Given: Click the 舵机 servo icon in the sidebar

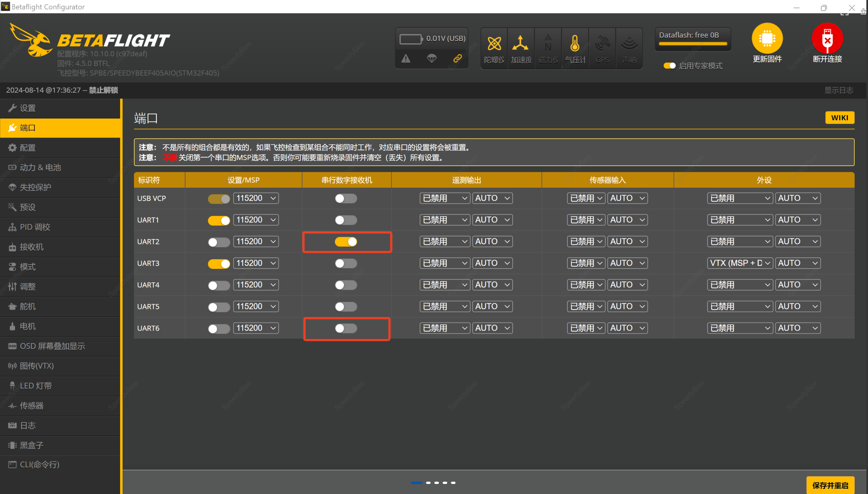Looking at the screenshot, I should pyautogui.click(x=12, y=307).
